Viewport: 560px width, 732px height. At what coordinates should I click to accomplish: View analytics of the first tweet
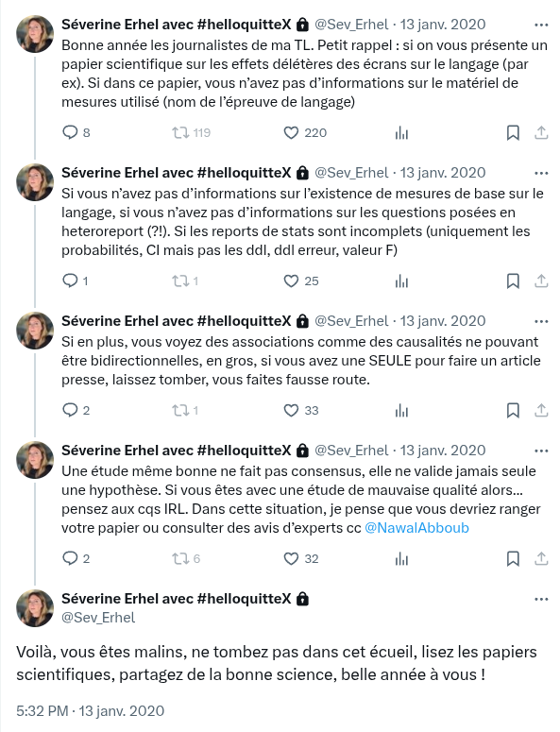click(x=401, y=133)
